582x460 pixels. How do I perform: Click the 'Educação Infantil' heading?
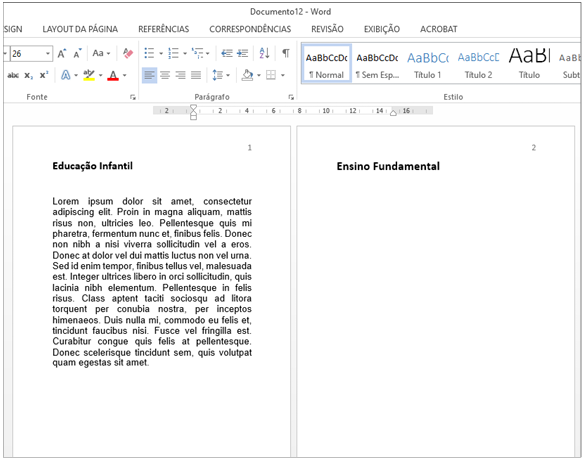point(92,166)
